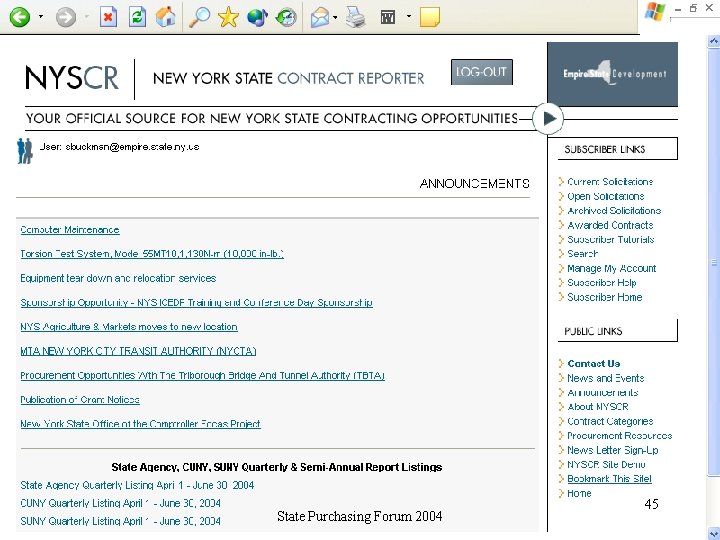Image resolution: width=720 pixels, height=540 pixels.
Task: Open the Torsion Test System announcement
Action: coord(152,254)
